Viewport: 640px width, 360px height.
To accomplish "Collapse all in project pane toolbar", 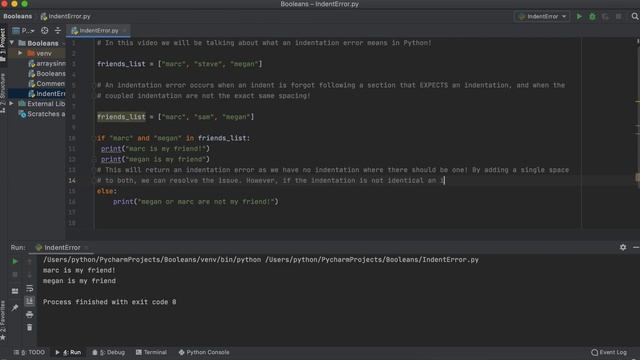I will [58, 31].
